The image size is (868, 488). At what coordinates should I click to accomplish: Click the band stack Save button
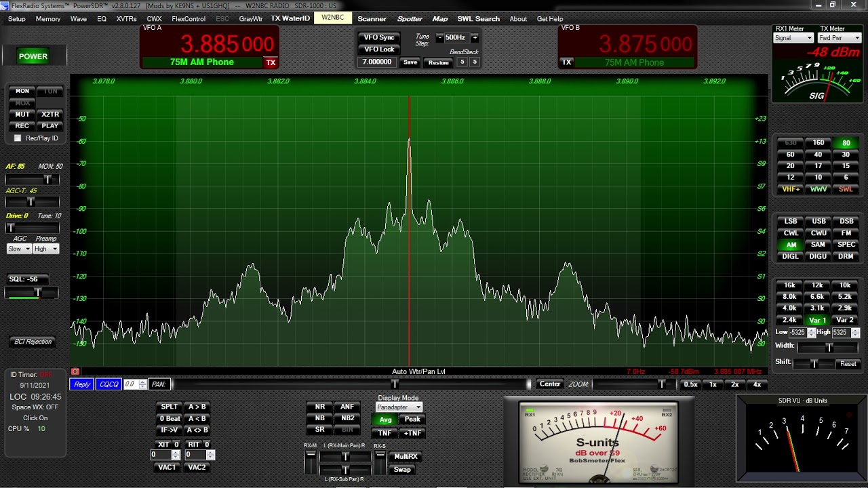click(x=410, y=62)
